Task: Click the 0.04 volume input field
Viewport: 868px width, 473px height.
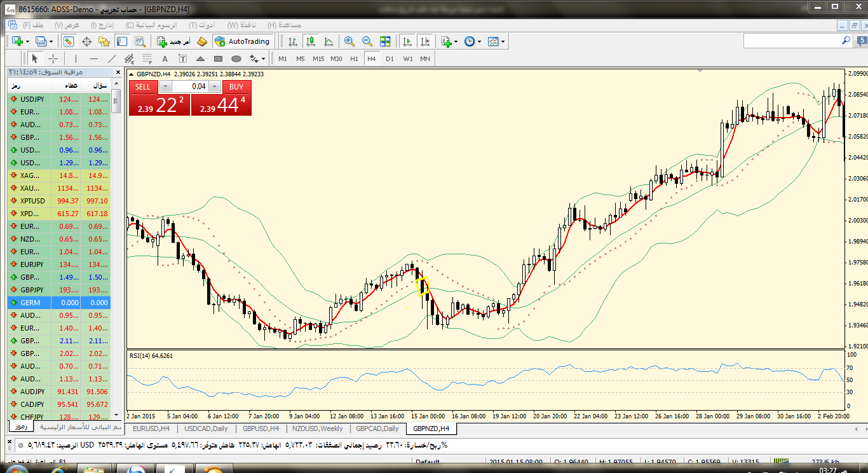Action: (190, 86)
